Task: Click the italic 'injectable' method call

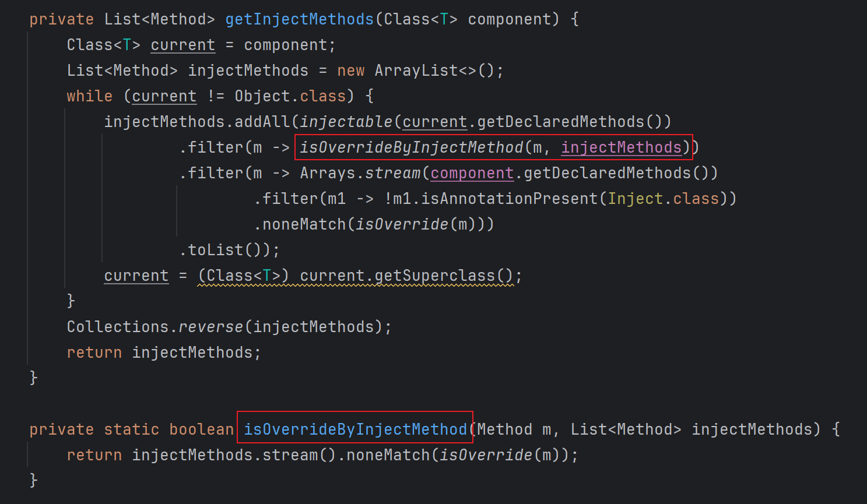Action: 346,122
